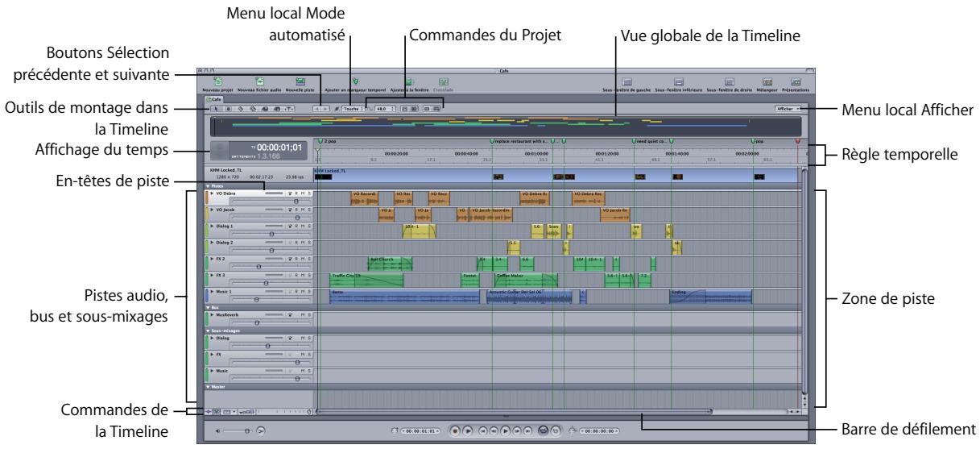
Task: Click the KHM Locked_TL video track header
Action: pos(259,174)
